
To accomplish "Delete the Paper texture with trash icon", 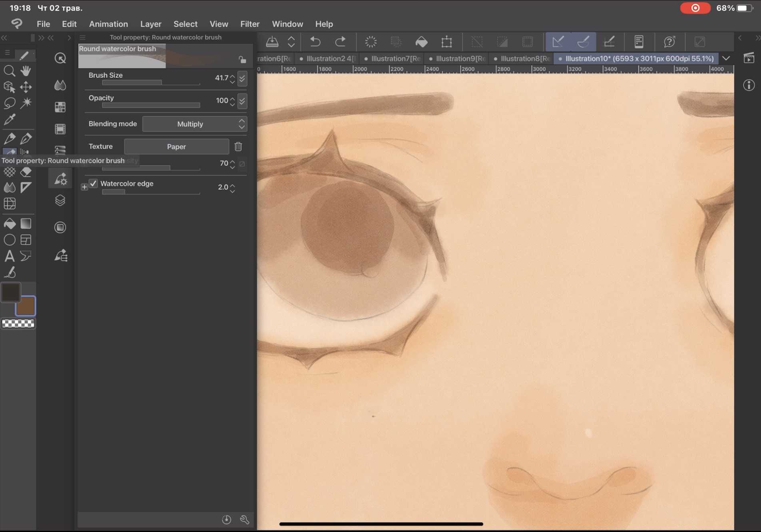I will click(x=238, y=147).
